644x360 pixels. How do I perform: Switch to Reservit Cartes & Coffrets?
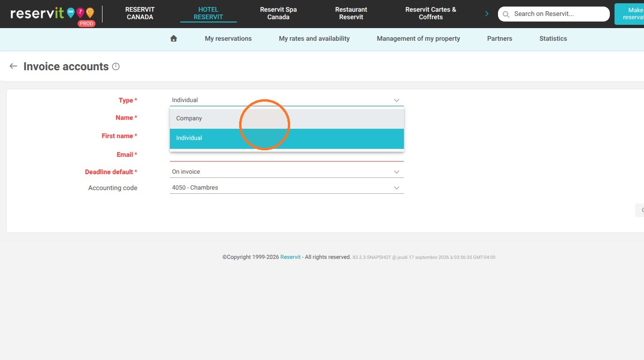431,13
